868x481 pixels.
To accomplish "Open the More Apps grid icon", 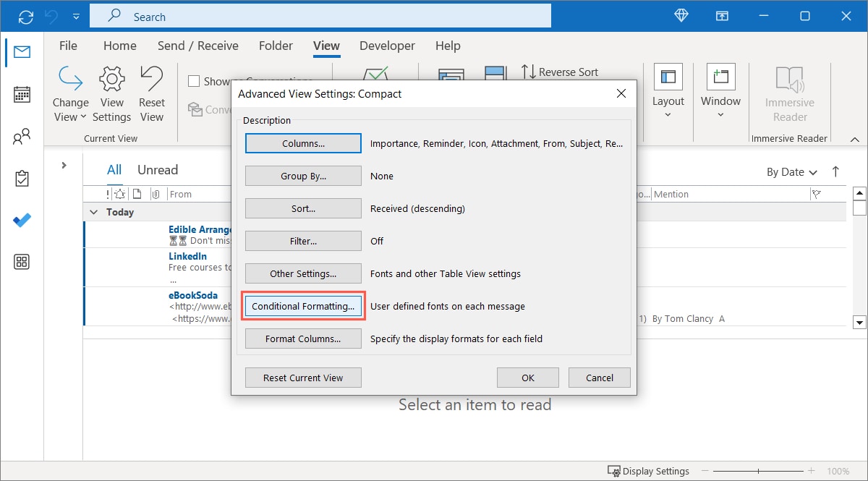I will point(22,262).
